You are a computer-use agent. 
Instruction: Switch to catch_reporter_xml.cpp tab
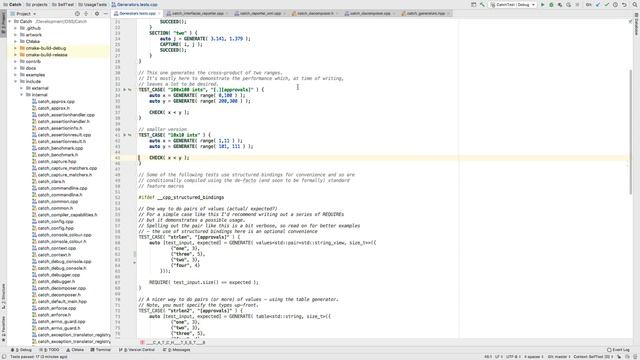[x=260, y=13]
